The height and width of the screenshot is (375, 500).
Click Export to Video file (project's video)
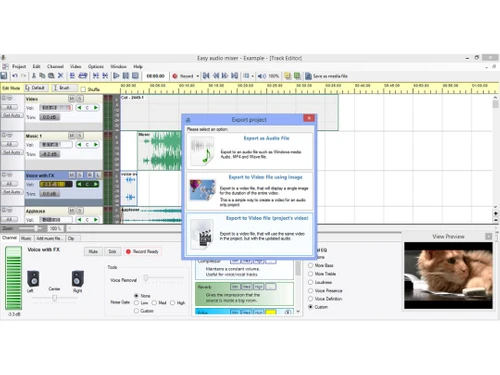[x=249, y=234]
